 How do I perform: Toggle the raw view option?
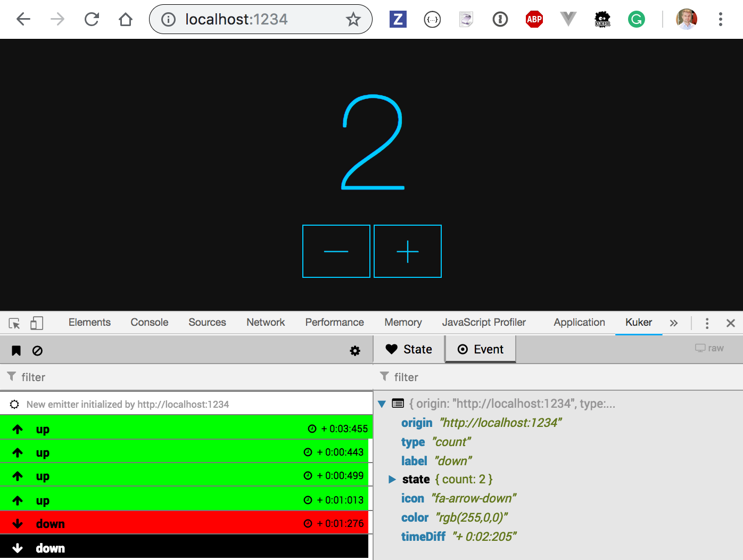(709, 348)
